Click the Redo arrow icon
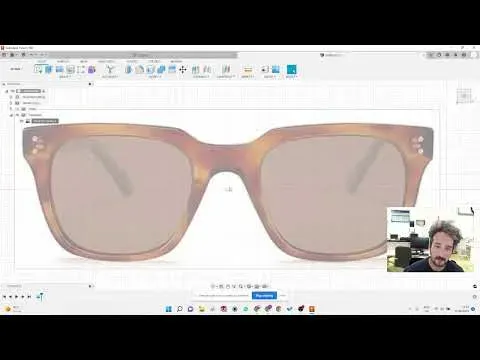480x360 pixels. [x=43, y=54]
